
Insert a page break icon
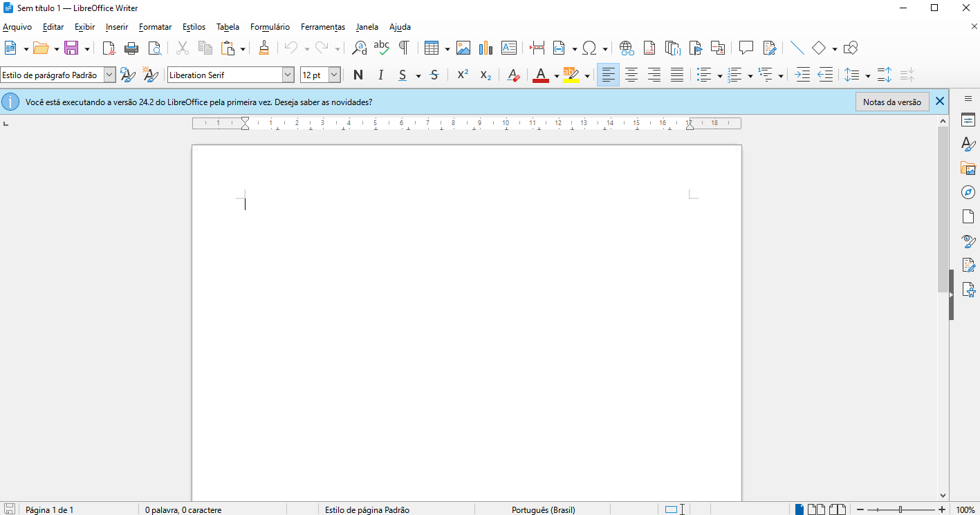(x=537, y=48)
